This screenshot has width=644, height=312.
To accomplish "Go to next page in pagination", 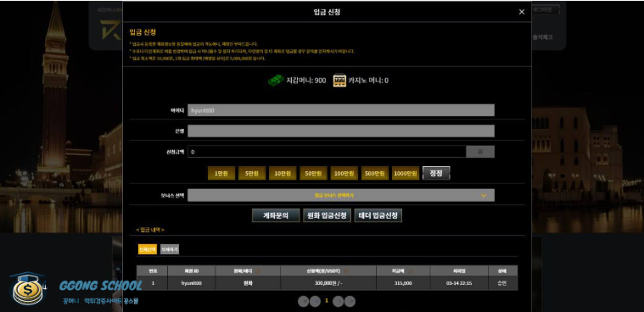I will [338, 301].
